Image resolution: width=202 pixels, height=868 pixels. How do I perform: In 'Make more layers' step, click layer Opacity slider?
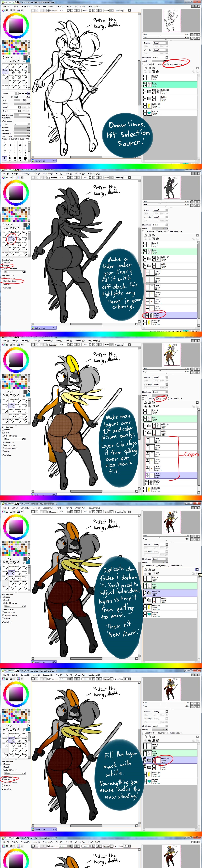pos(160,395)
